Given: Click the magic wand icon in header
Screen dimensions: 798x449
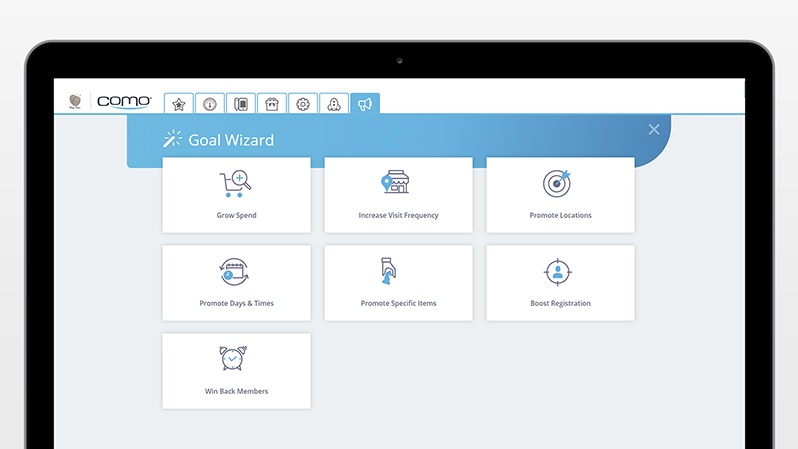Looking at the screenshot, I should [173, 139].
